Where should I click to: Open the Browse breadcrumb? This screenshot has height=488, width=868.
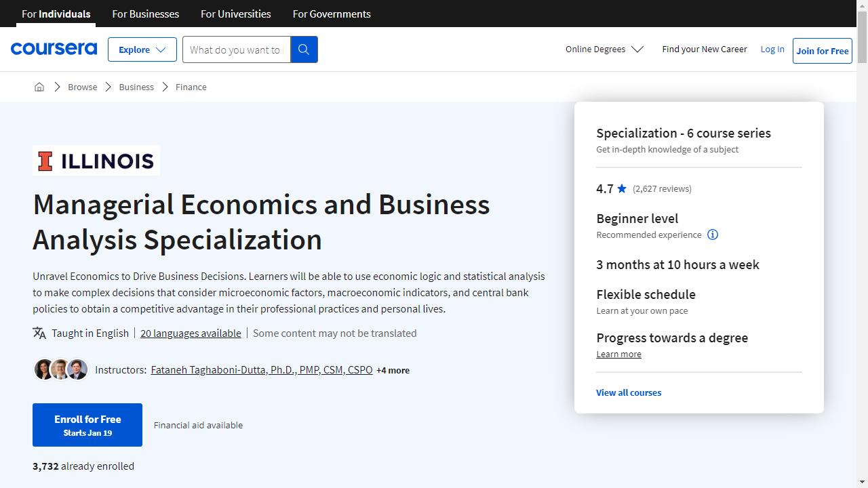(x=83, y=87)
